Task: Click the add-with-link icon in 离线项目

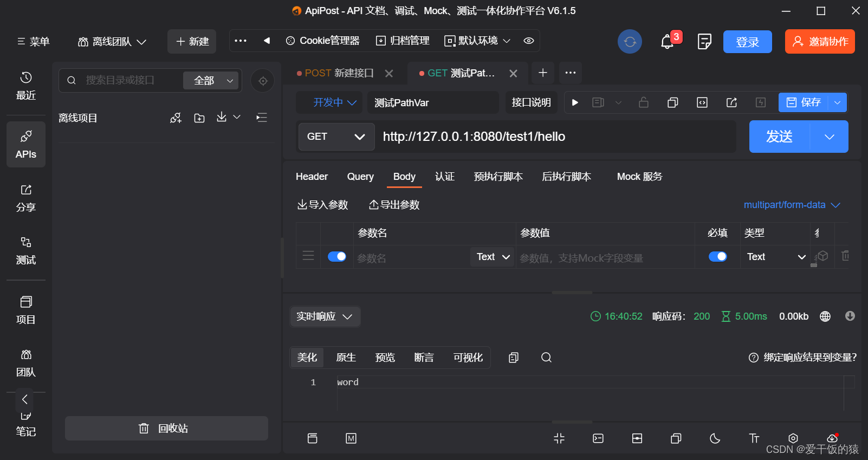Action: pos(176,118)
